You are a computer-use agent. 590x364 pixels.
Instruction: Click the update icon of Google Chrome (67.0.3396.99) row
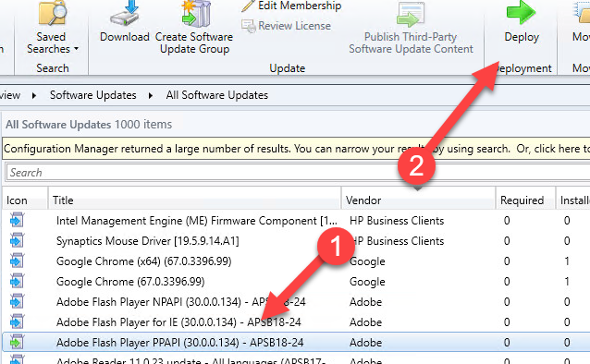tap(17, 281)
